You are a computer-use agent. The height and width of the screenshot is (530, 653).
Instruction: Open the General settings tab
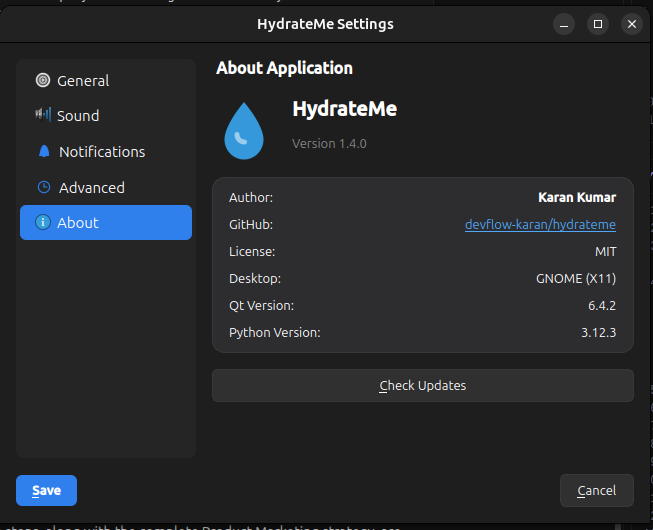(x=106, y=81)
